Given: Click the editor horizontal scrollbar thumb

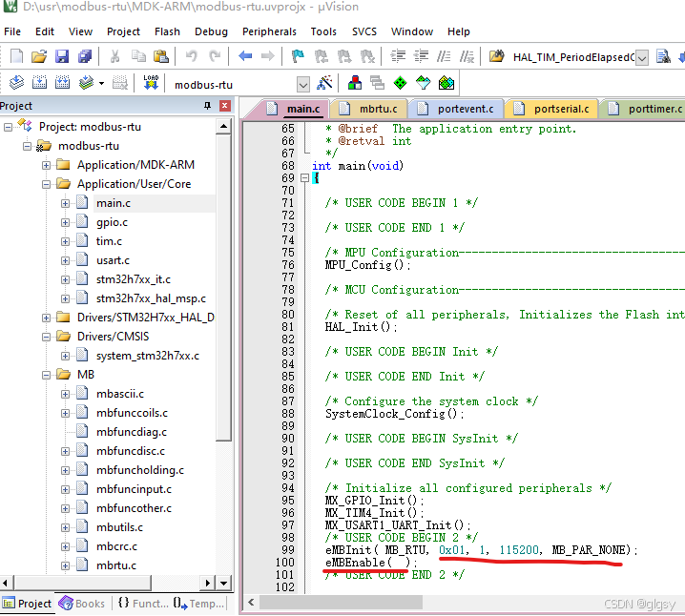Looking at the screenshot, I should pyautogui.click(x=341, y=603).
